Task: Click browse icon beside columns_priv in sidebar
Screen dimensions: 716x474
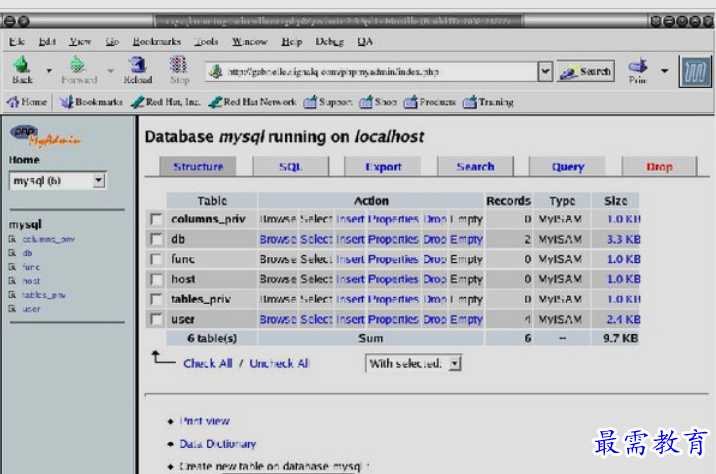Action: coord(12,239)
